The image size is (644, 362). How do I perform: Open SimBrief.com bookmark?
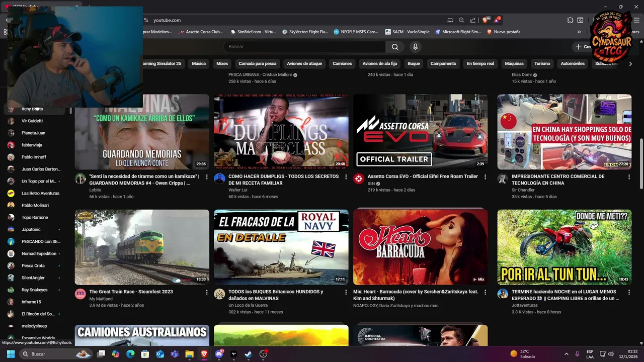(254, 32)
